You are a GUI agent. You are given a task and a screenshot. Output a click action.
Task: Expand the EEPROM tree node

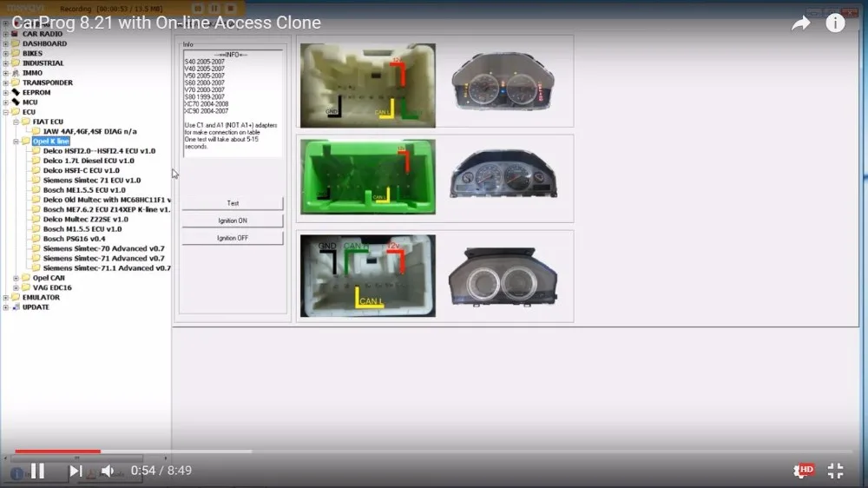click(5, 93)
